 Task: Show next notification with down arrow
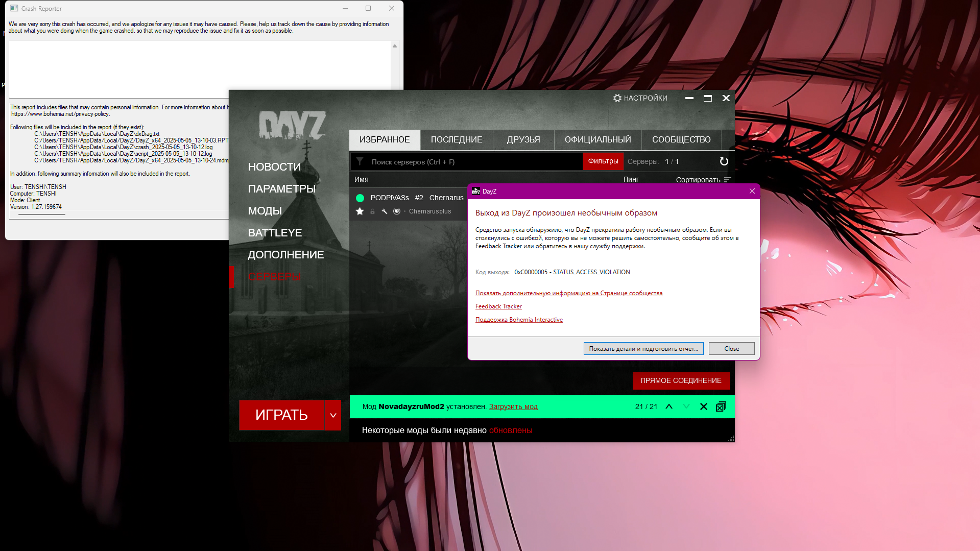point(686,406)
